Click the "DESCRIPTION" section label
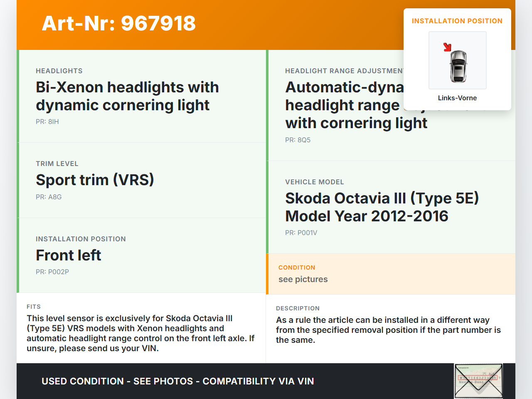The image size is (532, 399). tap(298, 308)
